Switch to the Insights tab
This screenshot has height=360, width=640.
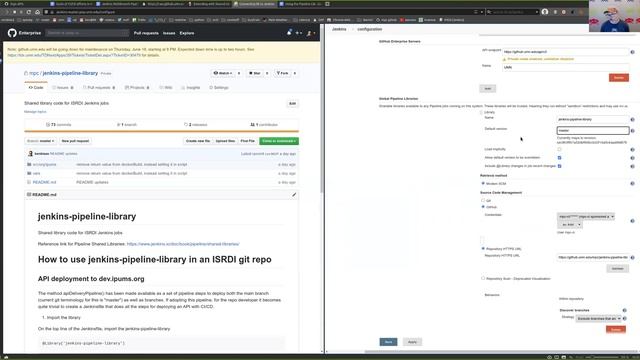coord(191,88)
